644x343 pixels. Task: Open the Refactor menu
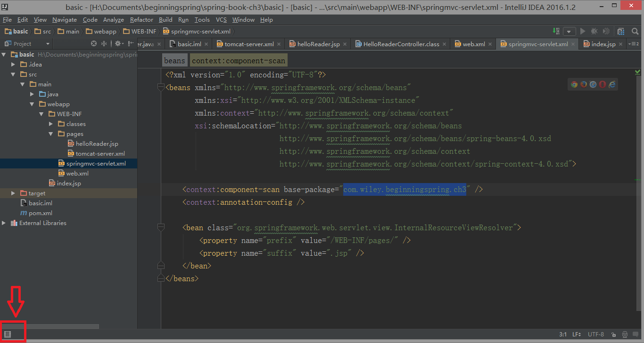point(141,19)
